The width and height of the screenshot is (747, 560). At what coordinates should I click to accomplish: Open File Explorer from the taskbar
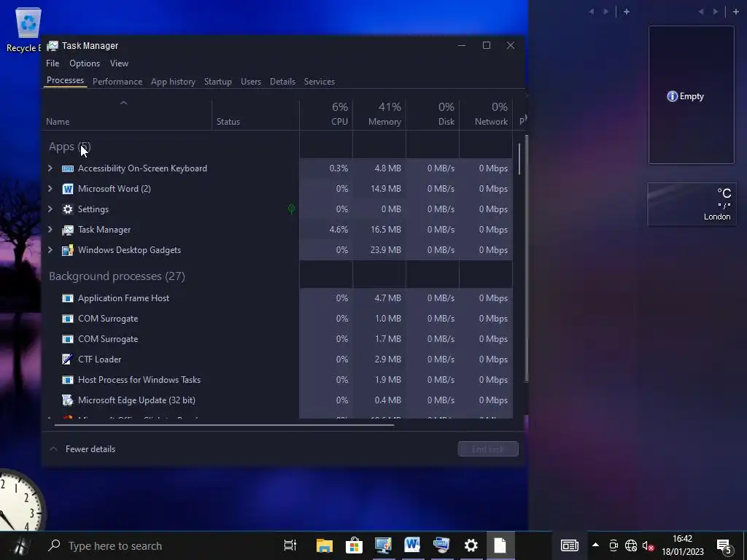point(325,545)
